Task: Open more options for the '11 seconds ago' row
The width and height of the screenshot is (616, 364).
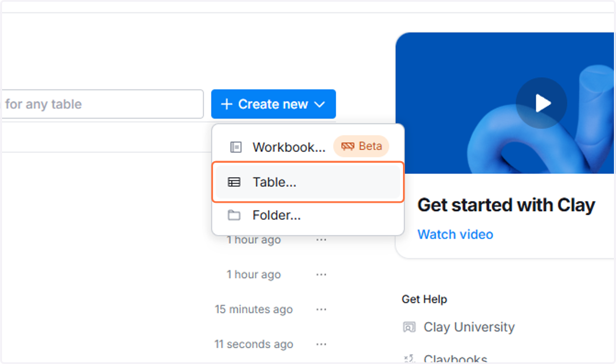Action: tap(321, 344)
